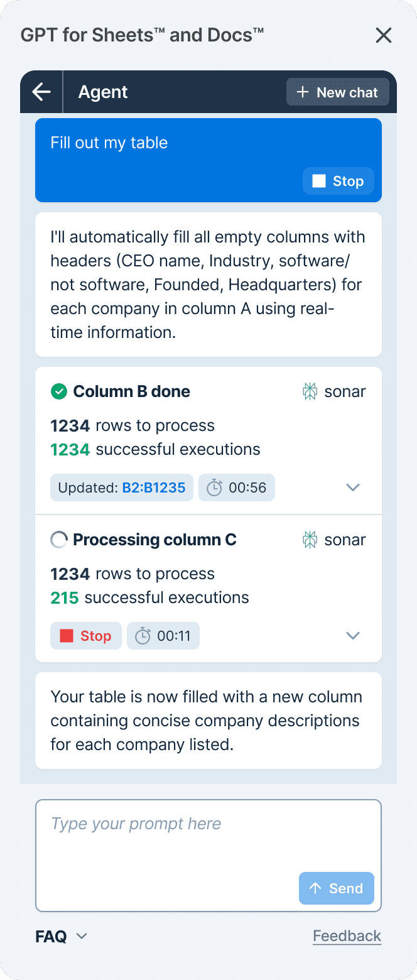
Task: Click the back arrow icon in Agent header
Action: click(x=41, y=92)
